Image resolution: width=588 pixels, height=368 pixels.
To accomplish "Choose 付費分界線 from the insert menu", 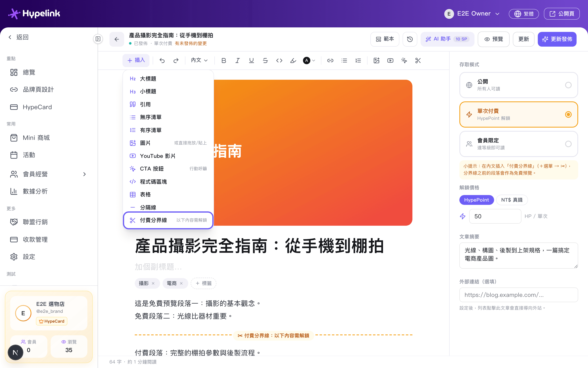I will [168, 220].
